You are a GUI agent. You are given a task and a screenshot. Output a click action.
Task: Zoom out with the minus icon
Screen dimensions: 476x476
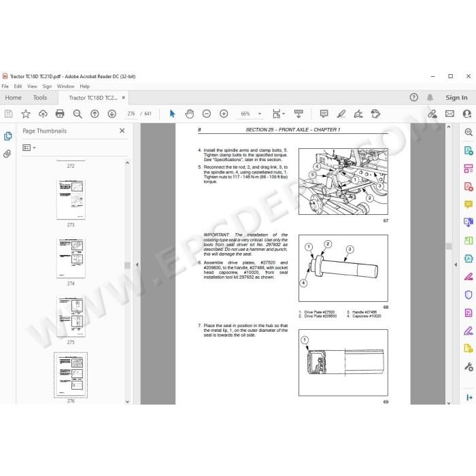pyautogui.click(x=207, y=114)
